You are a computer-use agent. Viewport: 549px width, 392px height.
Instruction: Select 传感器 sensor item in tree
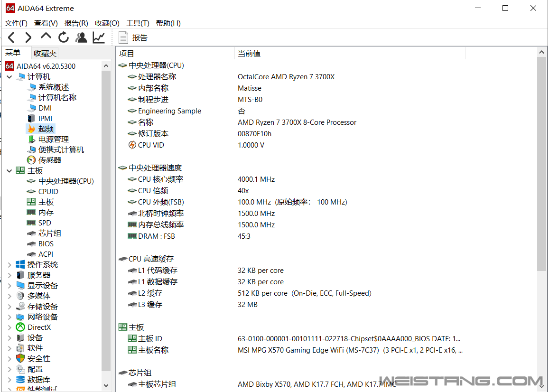coord(49,160)
